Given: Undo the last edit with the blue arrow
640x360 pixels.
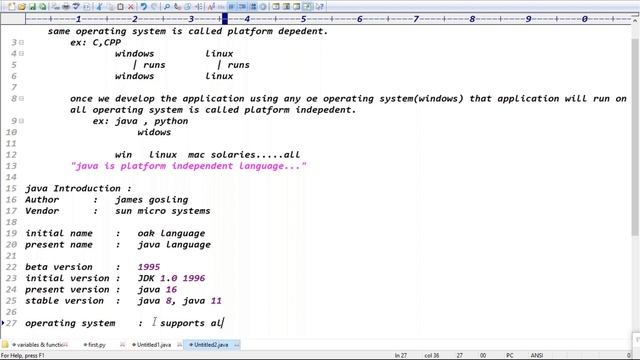Looking at the screenshot, I should (x=143, y=7).
